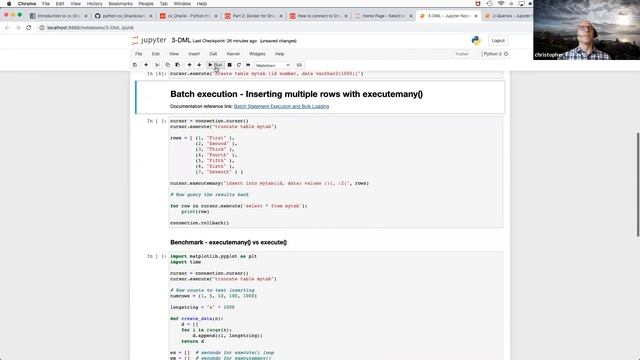This screenshot has width=640, height=360.
Task: Open the macOS Window menu
Action: tap(182, 4)
